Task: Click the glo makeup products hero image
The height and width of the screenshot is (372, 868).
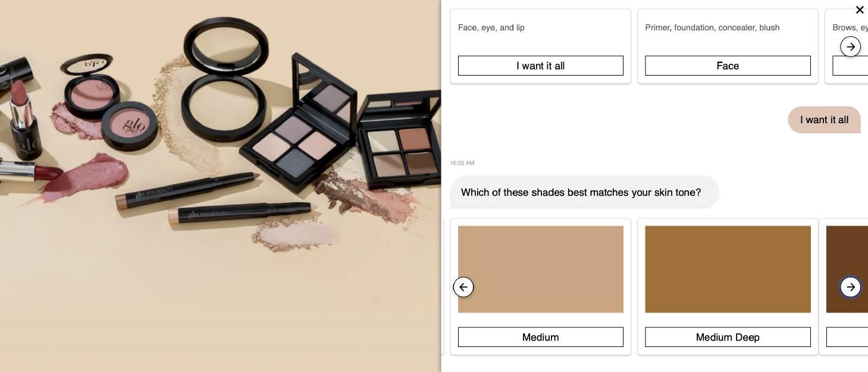Action: coord(220,186)
